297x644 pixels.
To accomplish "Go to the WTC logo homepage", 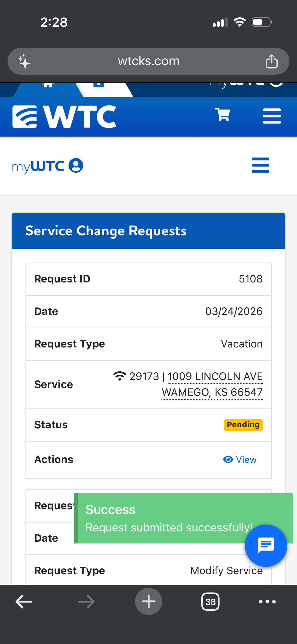I will (64, 116).
